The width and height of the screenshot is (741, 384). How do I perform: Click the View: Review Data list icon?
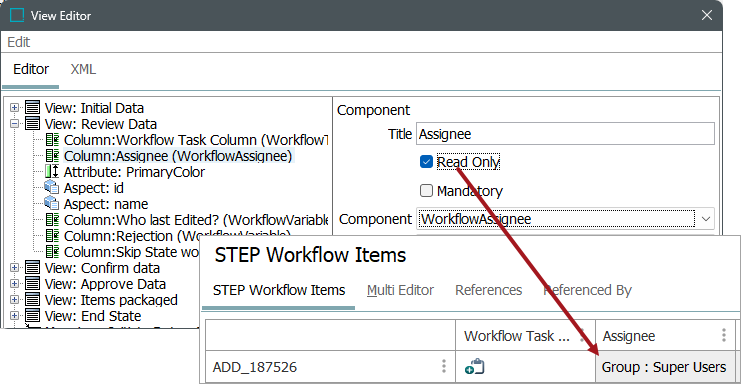coord(32,124)
